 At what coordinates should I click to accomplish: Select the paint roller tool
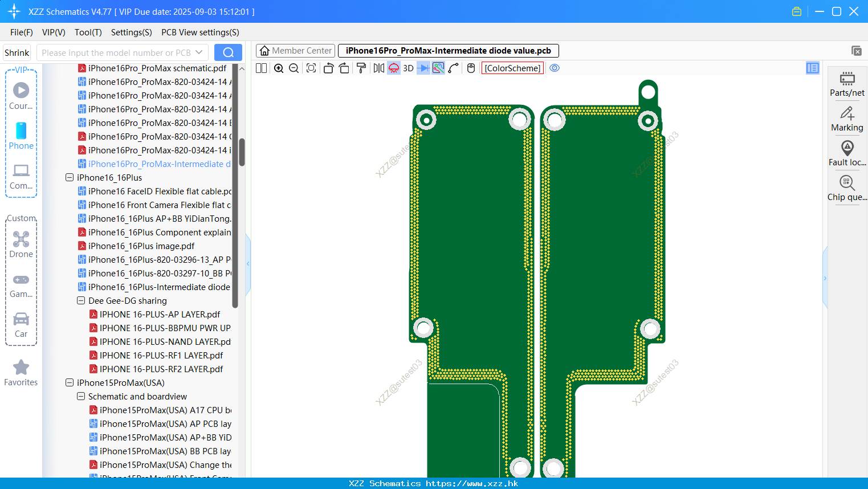(x=361, y=68)
